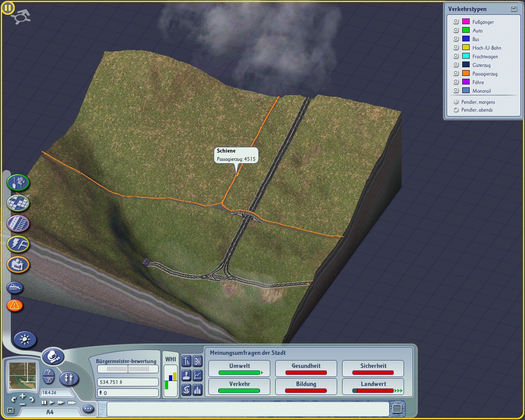Select the bulldozer demolish tool
525x420 pixels.
(x=15, y=288)
